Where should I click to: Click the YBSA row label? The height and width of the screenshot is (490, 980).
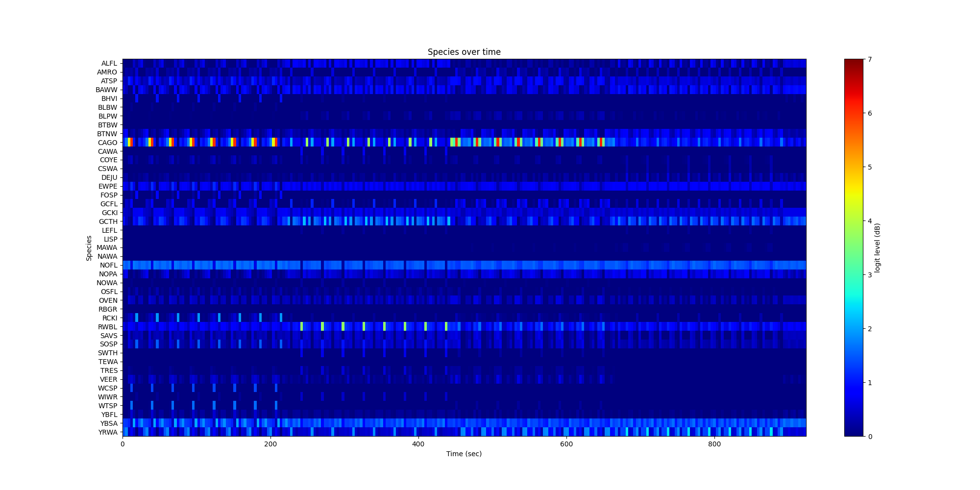tap(108, 423)
